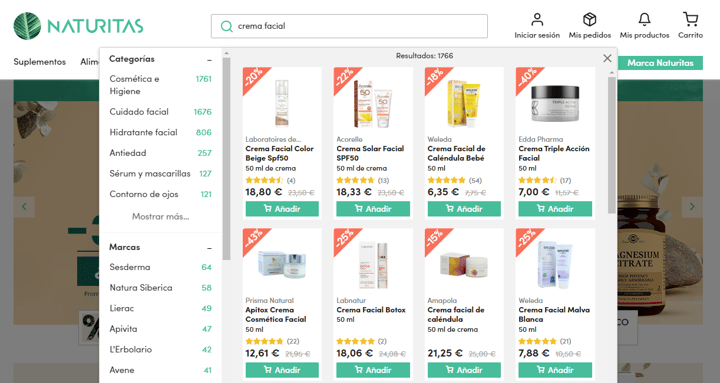The height and width of the screenshot is (383, 720).
Task: Add Crema Facial Color Beige Spf50 to cart
Action: 282,209
